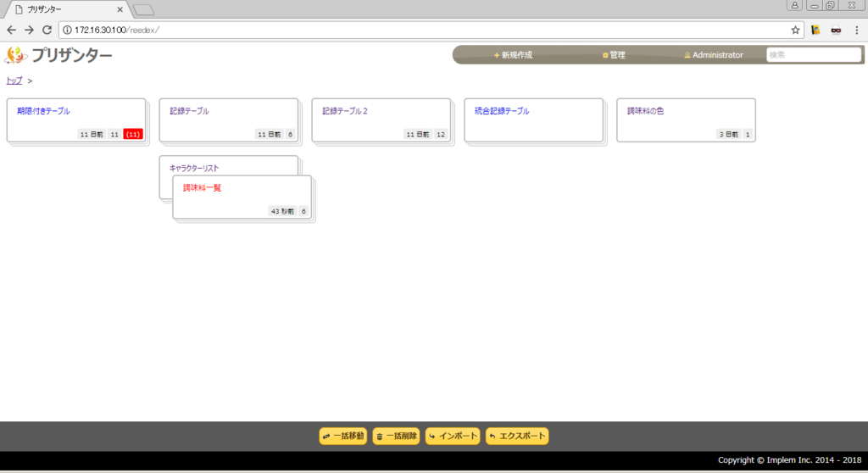Reload the page
This screenshot has width=868, height=473.
[x=47, y=30]
